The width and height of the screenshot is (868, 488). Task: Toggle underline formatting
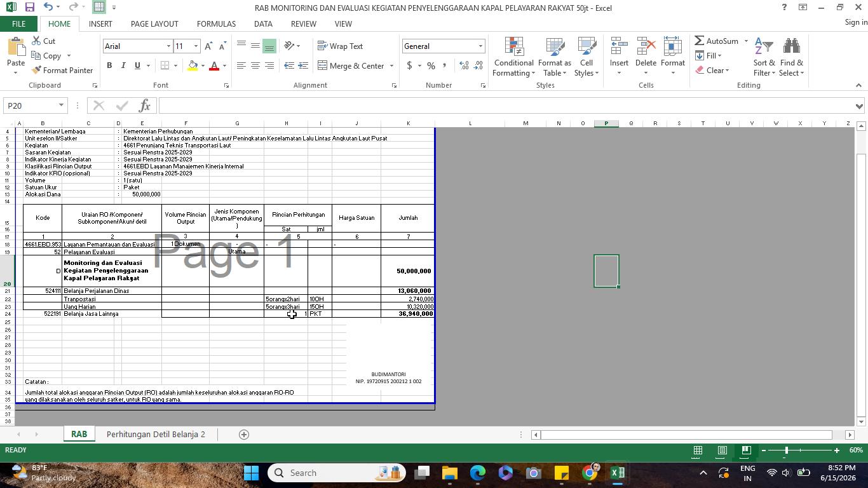137,65
